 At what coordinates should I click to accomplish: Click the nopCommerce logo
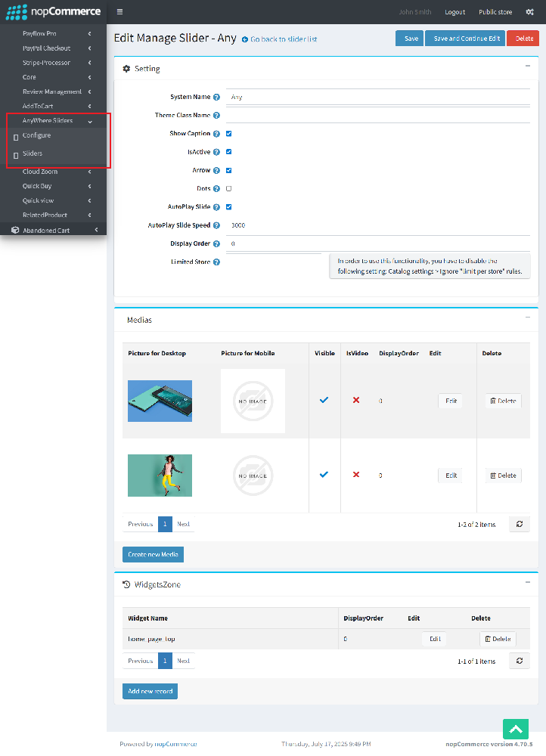coord(53,11)
